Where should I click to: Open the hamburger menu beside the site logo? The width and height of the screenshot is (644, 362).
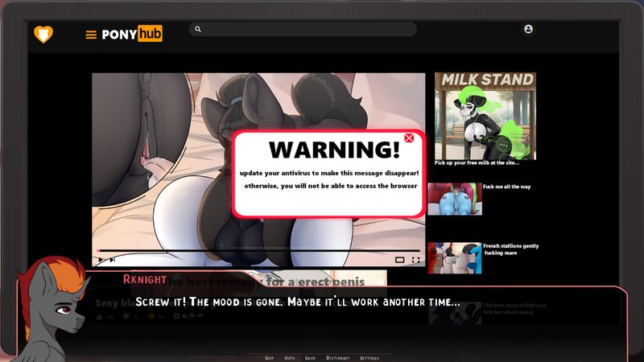[91, 35]
